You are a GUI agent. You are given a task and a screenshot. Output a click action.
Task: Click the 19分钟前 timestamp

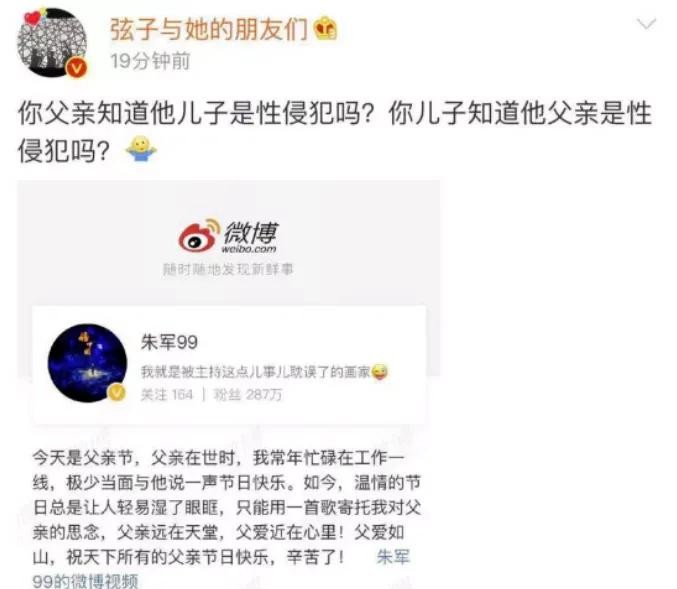click(x=150, y=61)
